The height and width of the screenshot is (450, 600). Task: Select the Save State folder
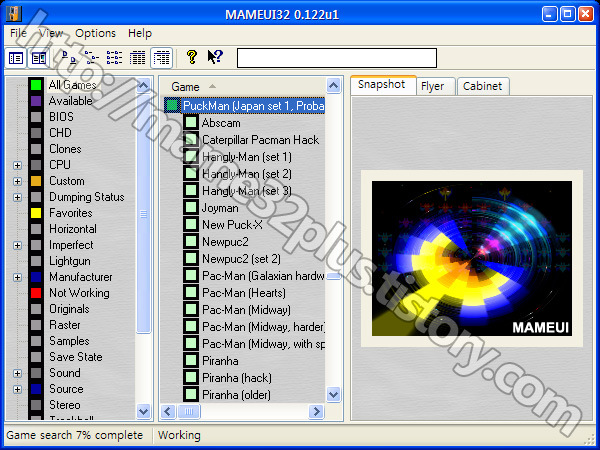(76, 357)
